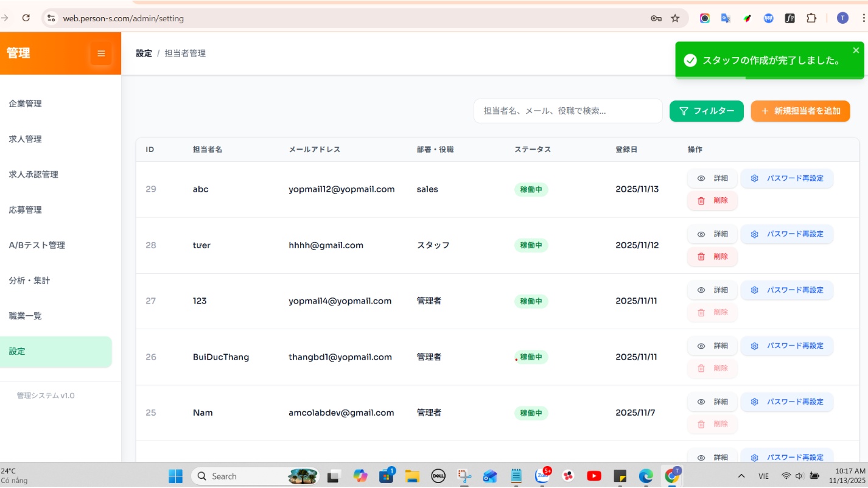Open 企業管理 in the sidebar
The width and height of the screenshot is (868, 488).
[x=26, y=104]
